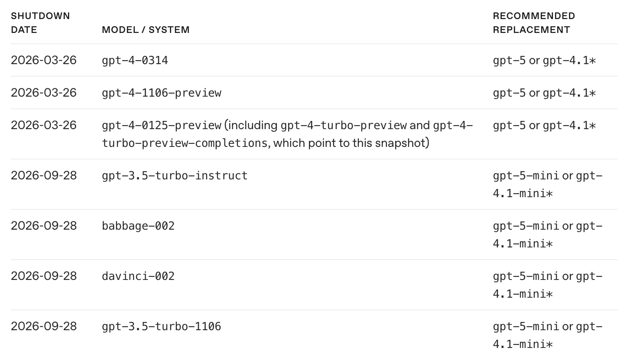Click the replacement text for gpt-4-1106-preview
This screenshot has width=624, height=364.
tap(544, 93)
